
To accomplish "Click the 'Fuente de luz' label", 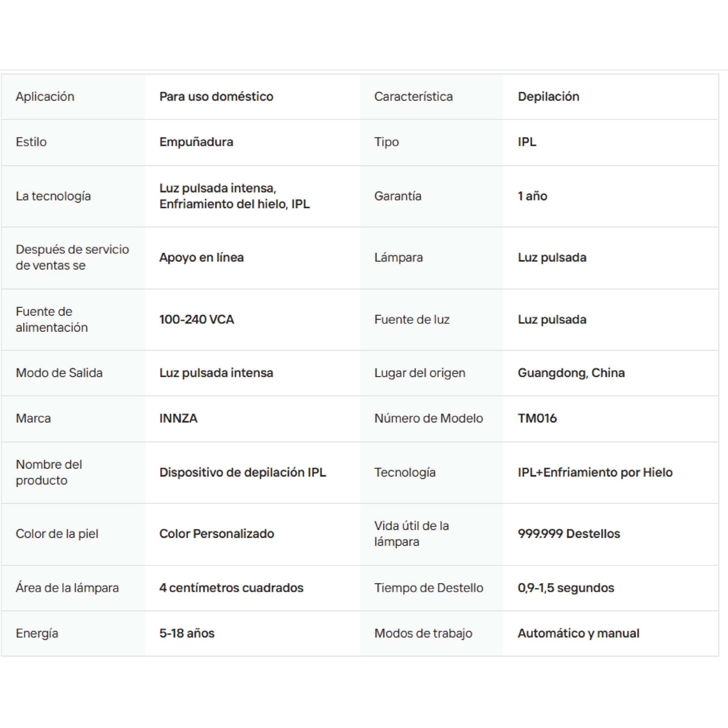I will coord(411,320).
